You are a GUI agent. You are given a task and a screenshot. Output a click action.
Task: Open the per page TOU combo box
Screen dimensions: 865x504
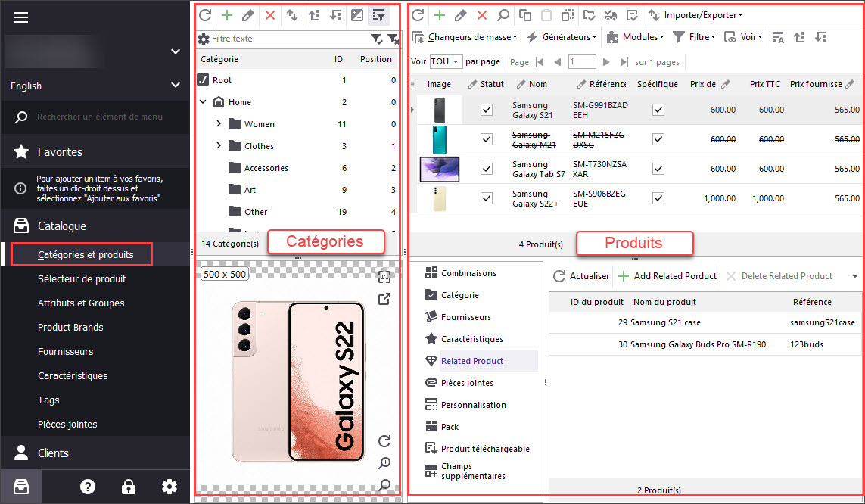click(445, 62)
